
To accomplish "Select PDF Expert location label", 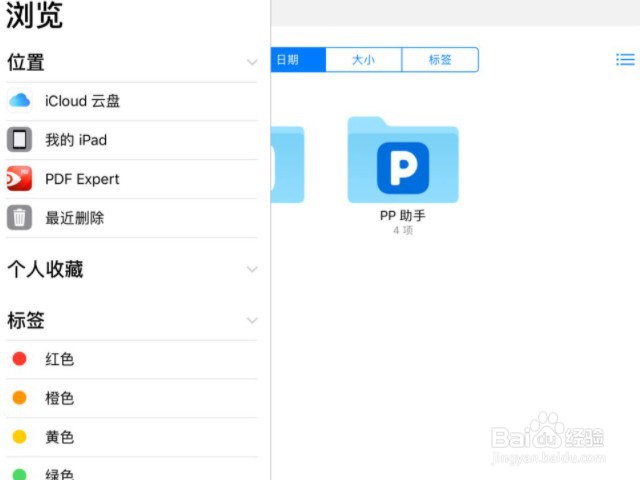I will pos(82,179).
